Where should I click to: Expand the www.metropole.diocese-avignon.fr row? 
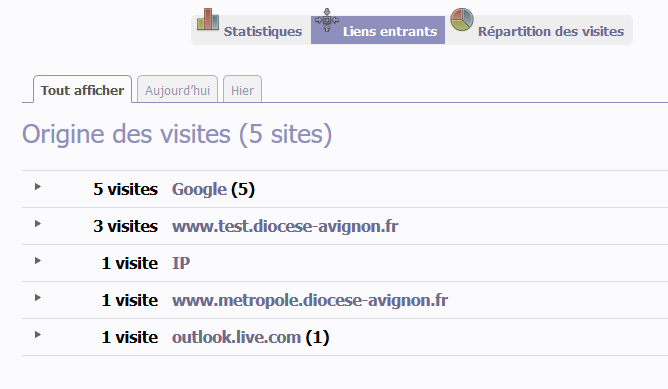(37, 298)
